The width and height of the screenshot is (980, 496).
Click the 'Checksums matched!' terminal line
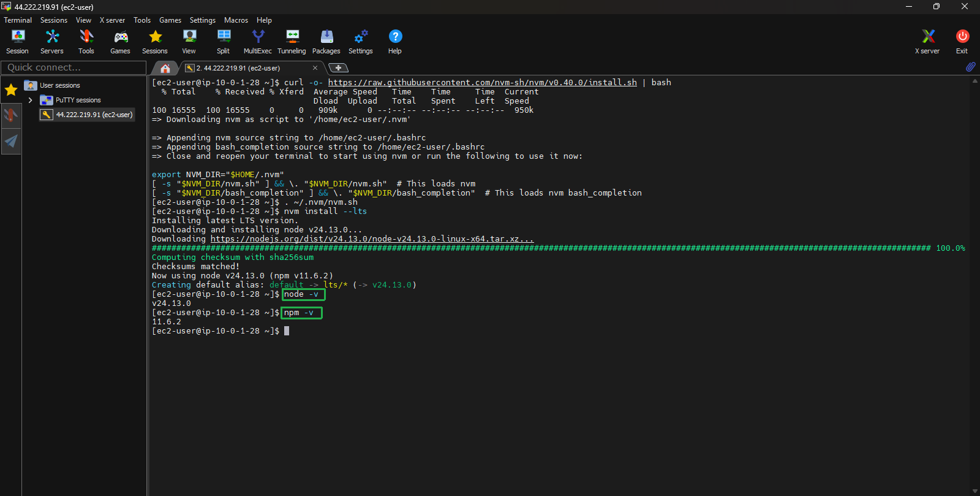click(195, 266)
